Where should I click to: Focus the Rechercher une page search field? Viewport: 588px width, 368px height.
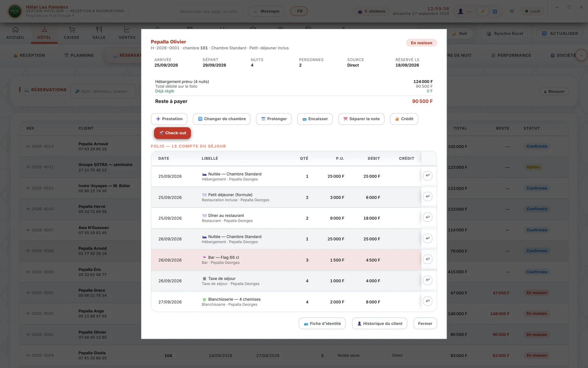click(x=209, y=11)
